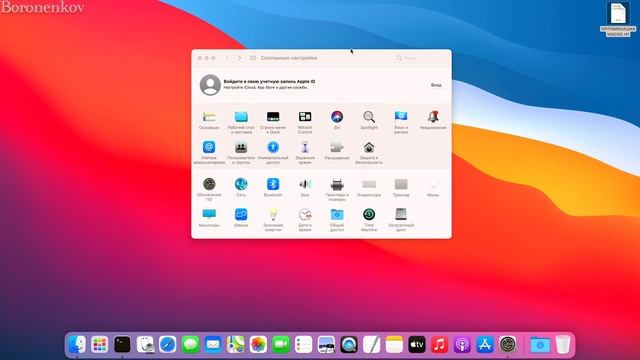Open Рабочий стол и заставка pane
Screen dimensions: 640x360
pos(241,117)
